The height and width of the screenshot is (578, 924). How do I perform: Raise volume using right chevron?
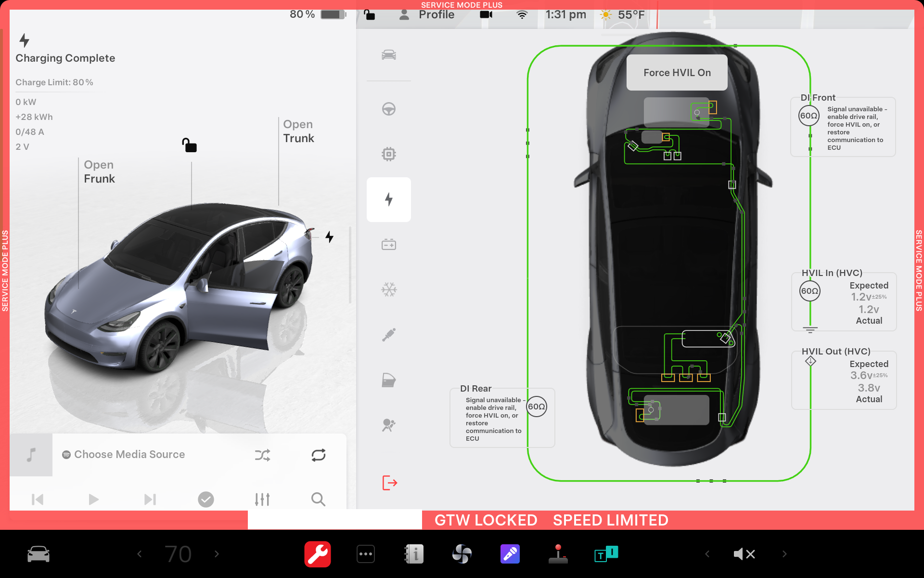click(x=784, y=554)
